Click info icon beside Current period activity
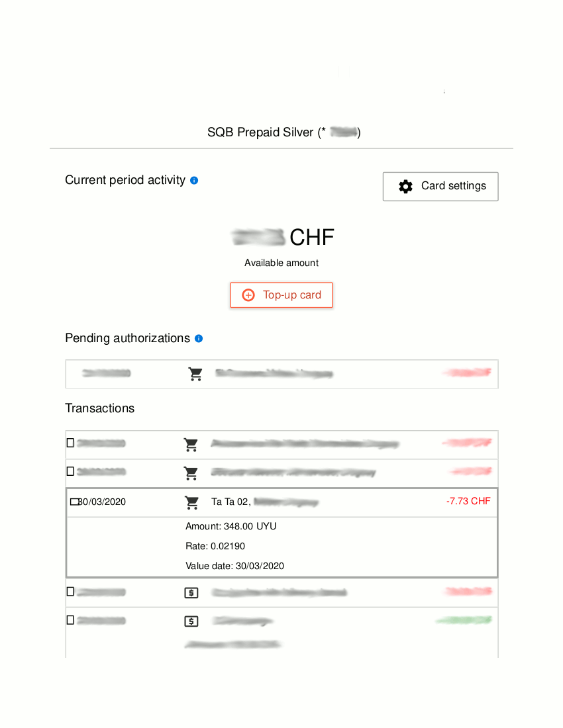This screenshot has width=563, height=728. pyautogui.click(x=194, y=180)
